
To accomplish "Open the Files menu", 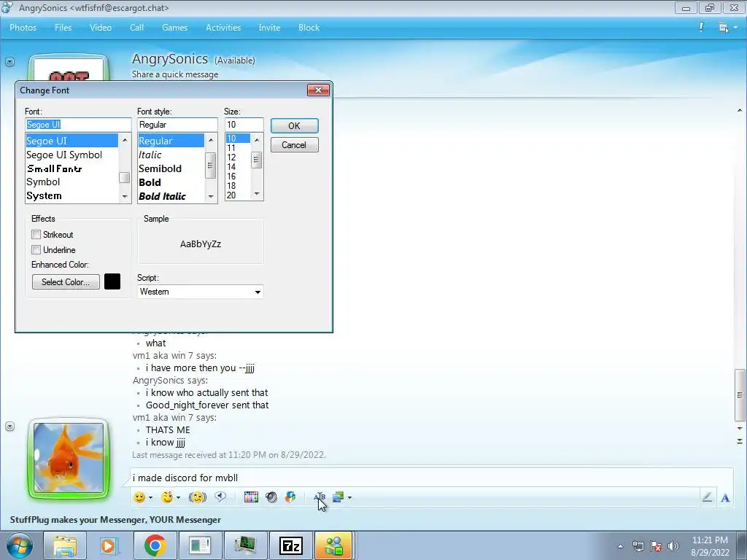I will (x=63, y=28).
